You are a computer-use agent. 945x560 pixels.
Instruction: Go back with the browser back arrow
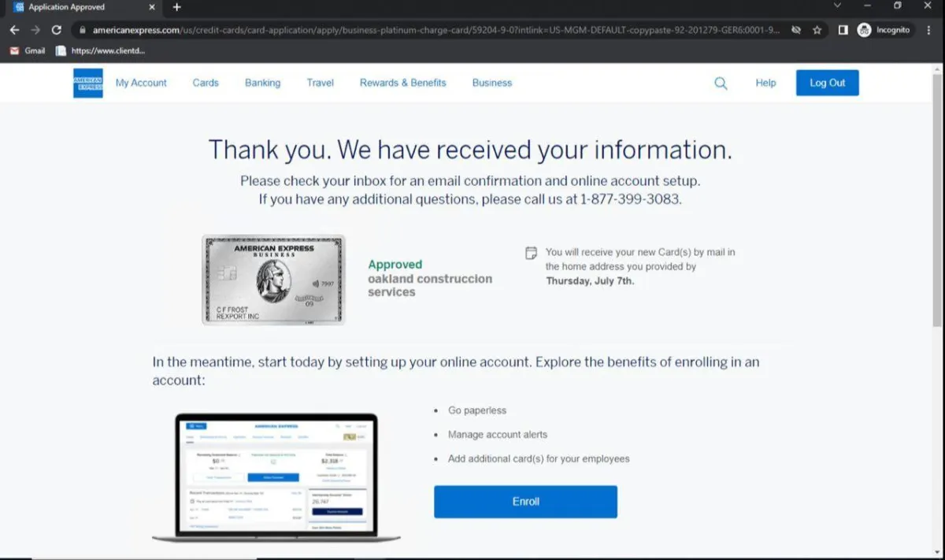[x=14, y=30]
